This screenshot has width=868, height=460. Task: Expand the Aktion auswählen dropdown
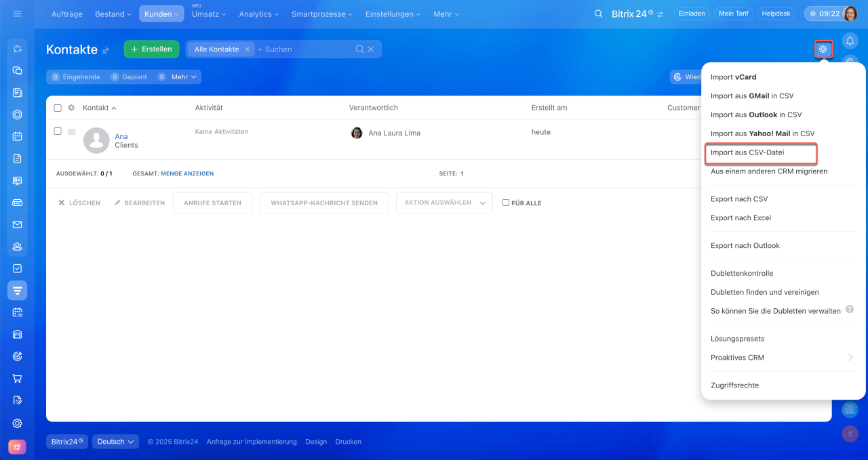point(444,203)
